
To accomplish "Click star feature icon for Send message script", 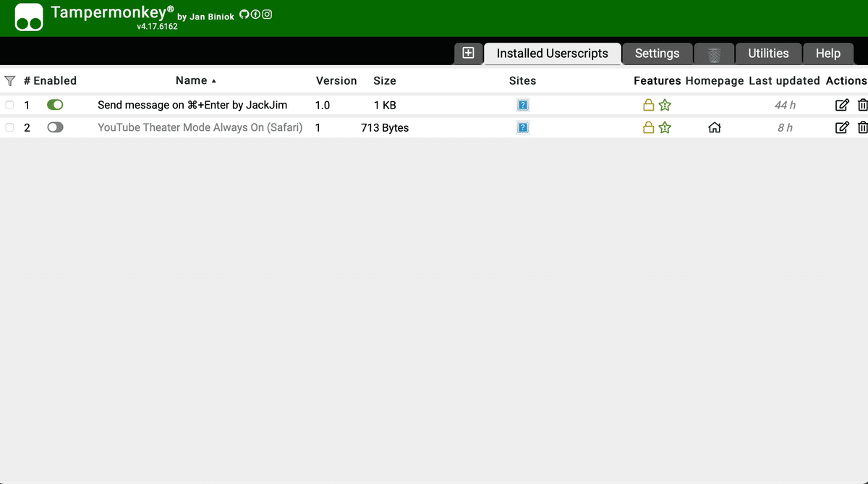I will 665,105.
